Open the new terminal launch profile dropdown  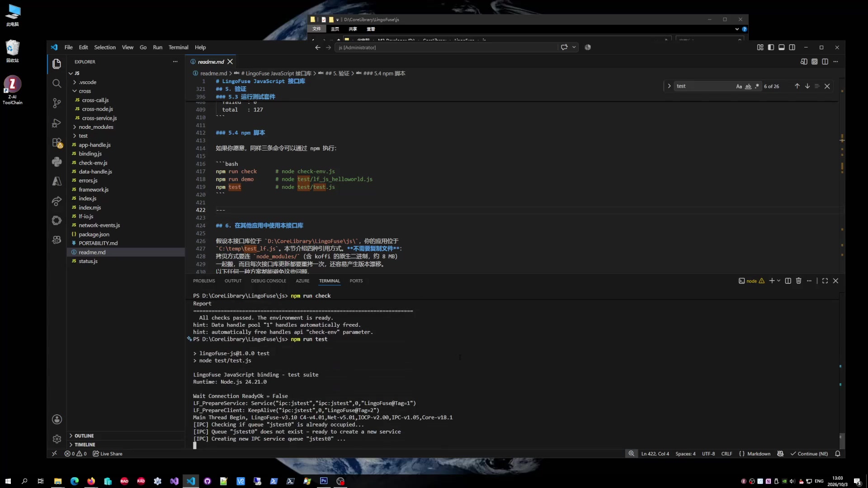[x=778, y=281]
